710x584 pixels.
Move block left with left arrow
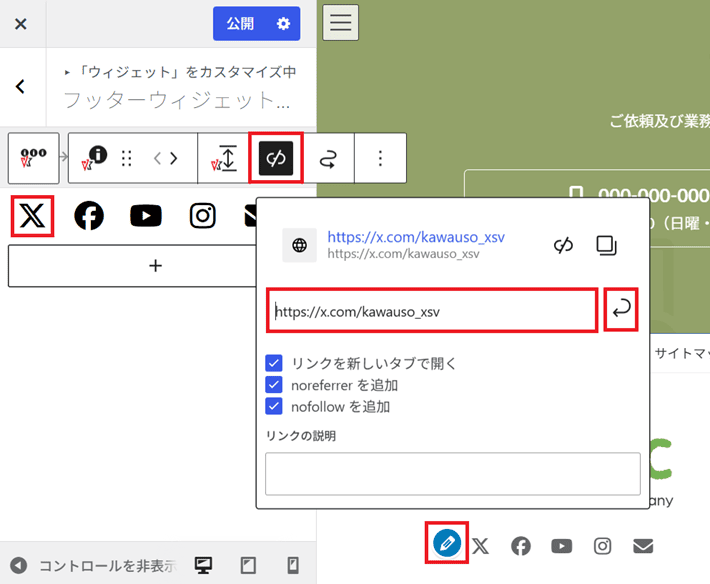click(x=157, y=158)
